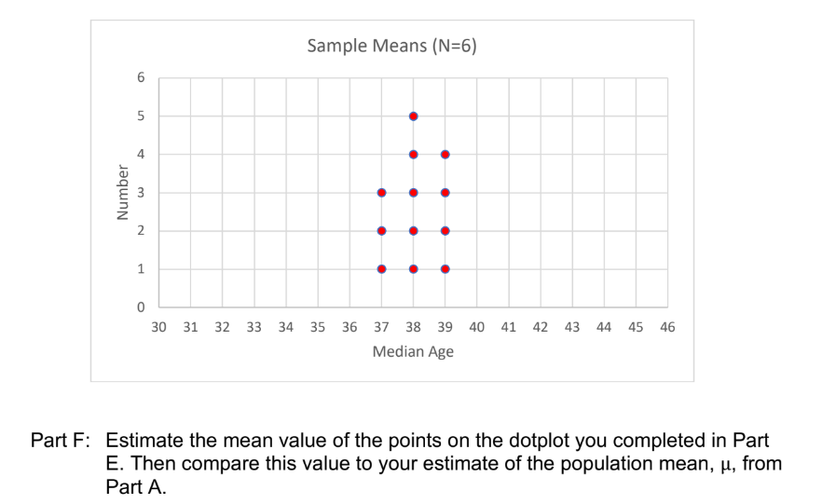
Task: Select the bottom dot above 39
Action: click(445, 269)
